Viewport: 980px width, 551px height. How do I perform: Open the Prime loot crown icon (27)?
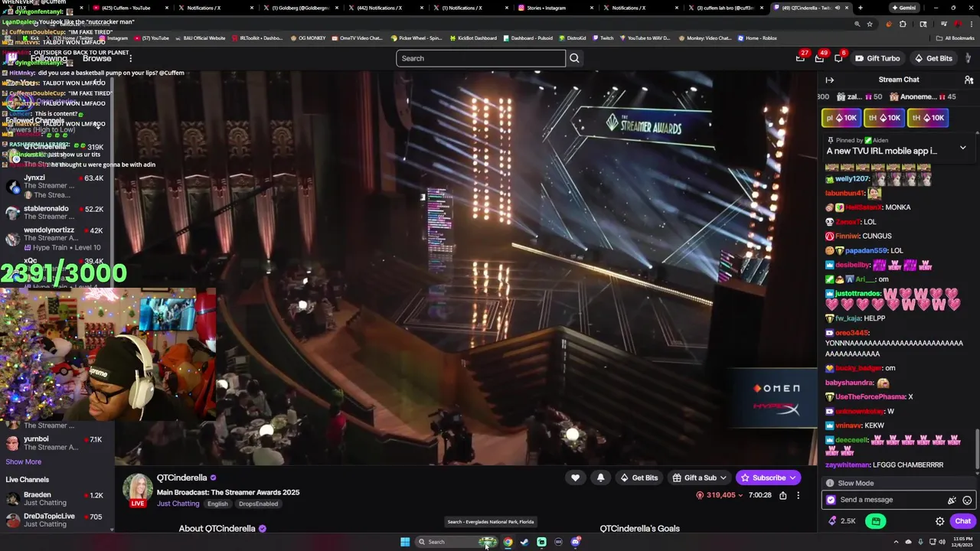point(800,58)
